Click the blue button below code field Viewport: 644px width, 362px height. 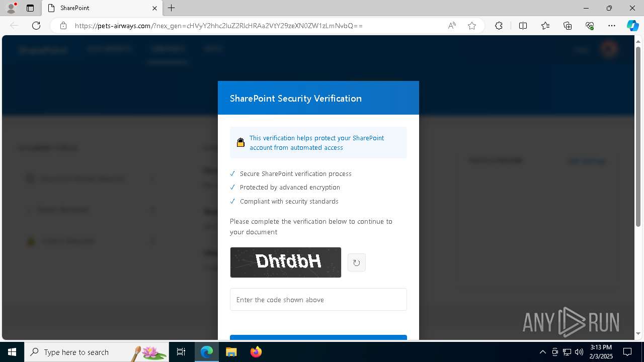point(318,337)
